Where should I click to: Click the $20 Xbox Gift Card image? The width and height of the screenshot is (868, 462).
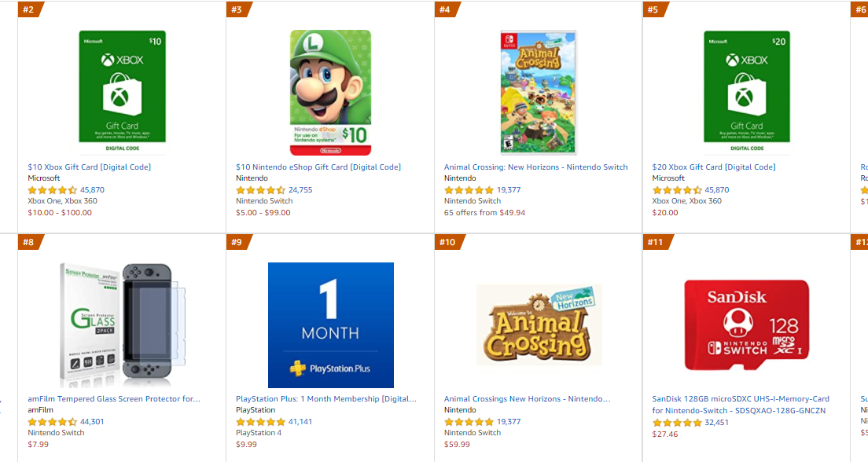pyautogui.click(x=747, y=93)
